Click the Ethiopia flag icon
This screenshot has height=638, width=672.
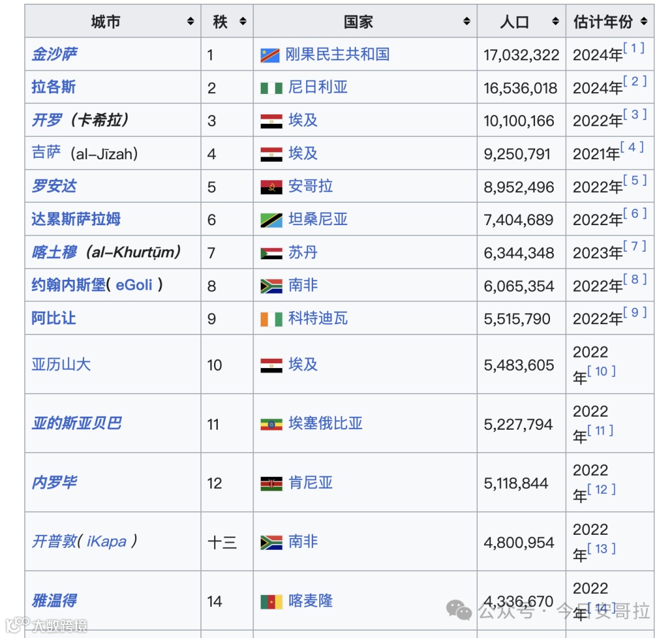(x=271, y=424)
